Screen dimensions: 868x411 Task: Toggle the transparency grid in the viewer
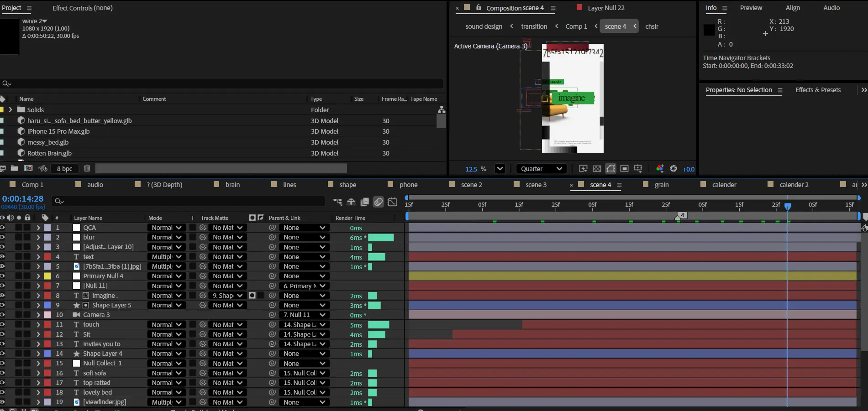point(597,169)
